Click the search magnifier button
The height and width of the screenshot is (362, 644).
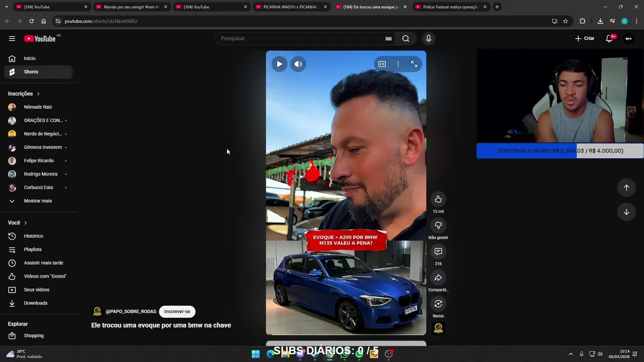(406, 39)
